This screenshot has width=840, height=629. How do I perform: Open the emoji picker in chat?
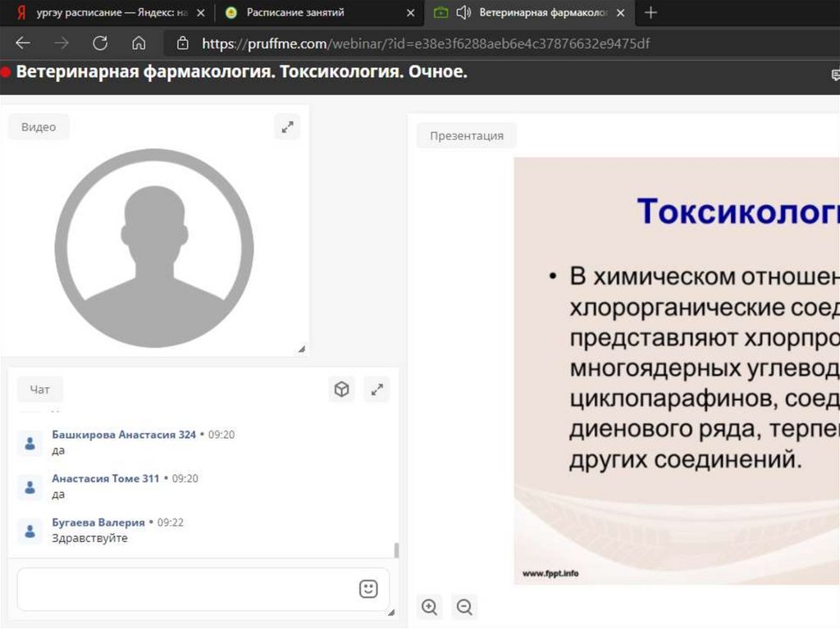(368, 589)
